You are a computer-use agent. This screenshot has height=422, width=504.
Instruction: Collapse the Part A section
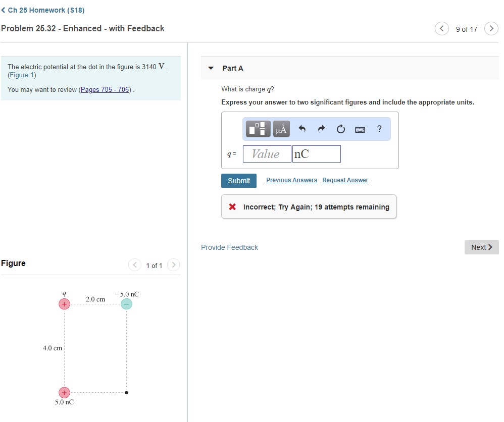pyautogui.click(x=212, y=68)
